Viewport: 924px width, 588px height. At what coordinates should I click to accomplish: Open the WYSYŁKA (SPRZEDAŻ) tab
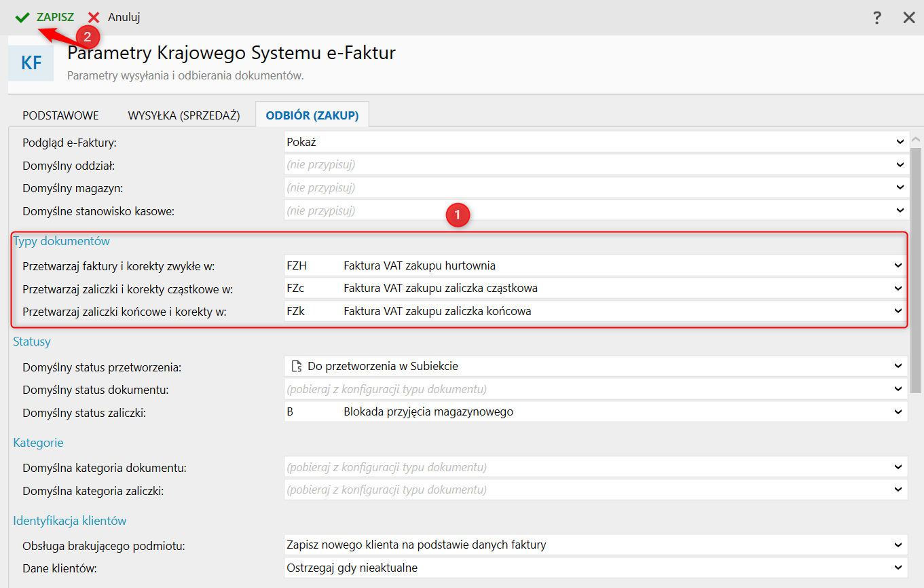point(184,115)
